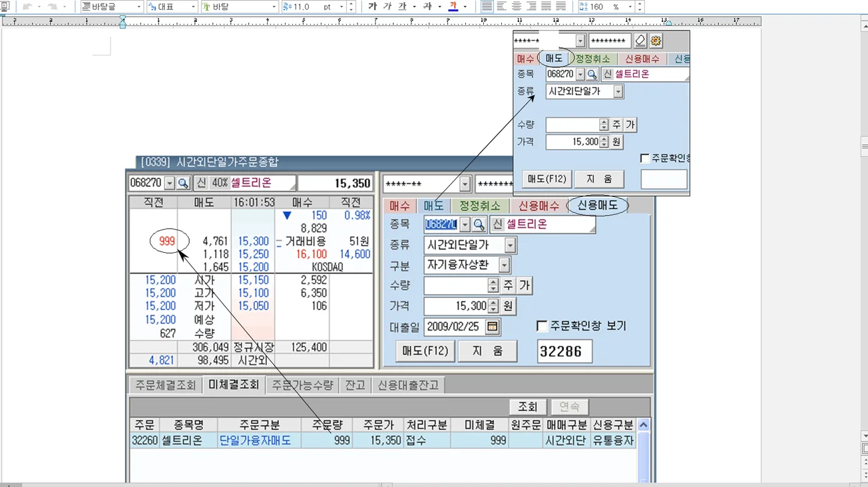
Task: Align paragraph to the right
Action: 531,7
